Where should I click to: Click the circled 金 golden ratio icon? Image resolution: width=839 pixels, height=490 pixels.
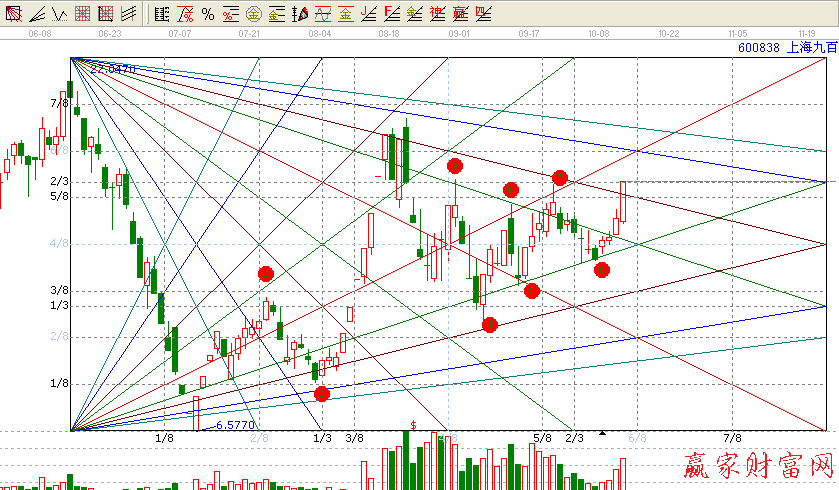[253, 13]
